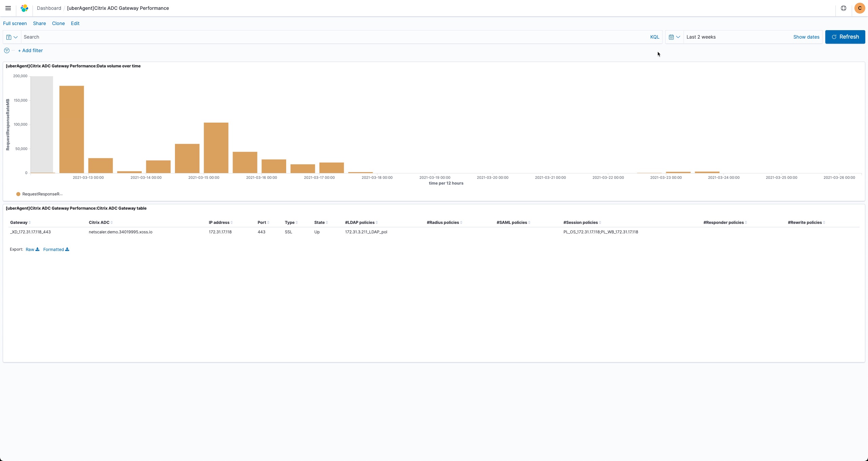868x461 pixels.
Task: Click the Elastic logo icon
Action: pyautogui.click(x=24, y=8)
